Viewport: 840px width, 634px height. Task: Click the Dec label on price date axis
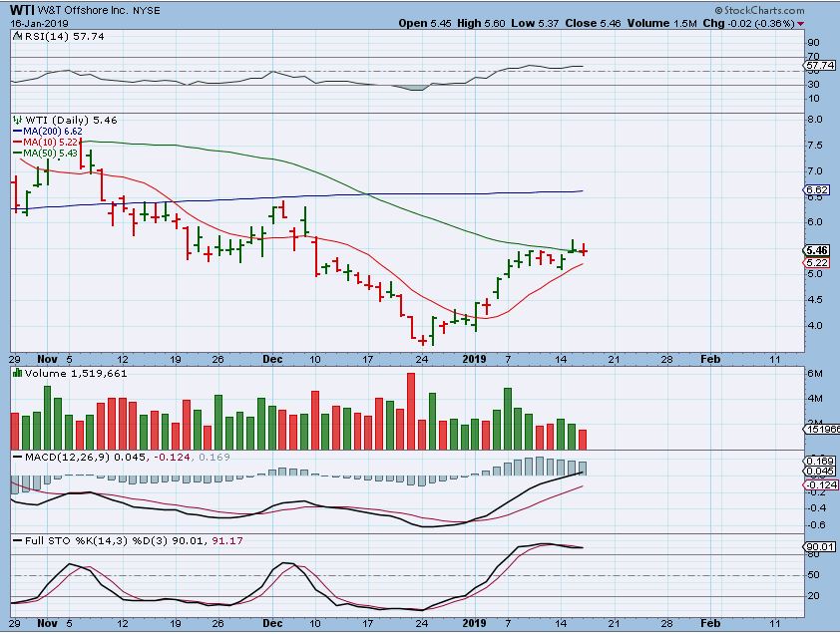[x=272, y=359]
